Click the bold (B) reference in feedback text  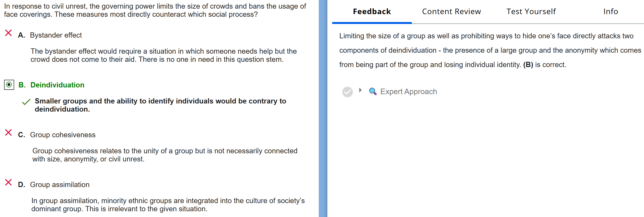(528, 65)
